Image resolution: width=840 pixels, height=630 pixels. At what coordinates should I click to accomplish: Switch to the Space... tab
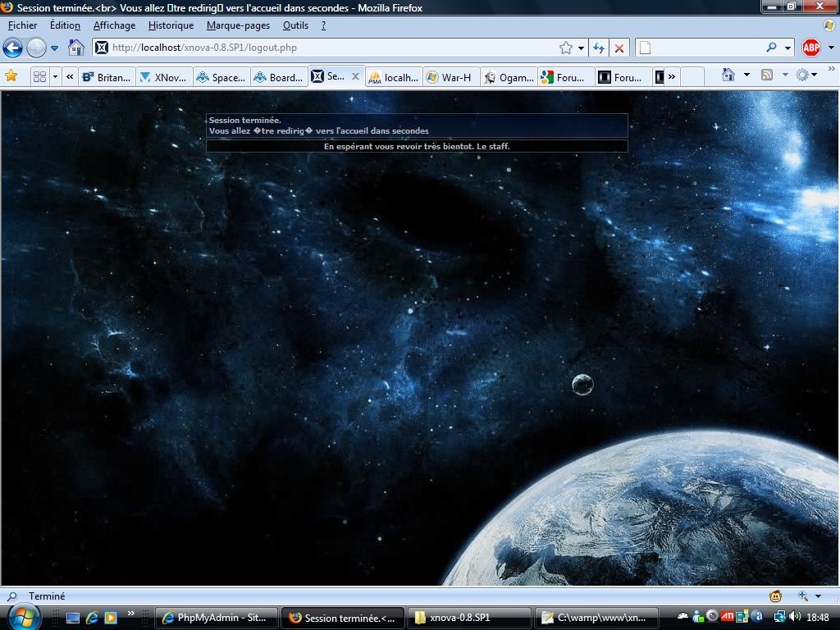coord(221,77)
